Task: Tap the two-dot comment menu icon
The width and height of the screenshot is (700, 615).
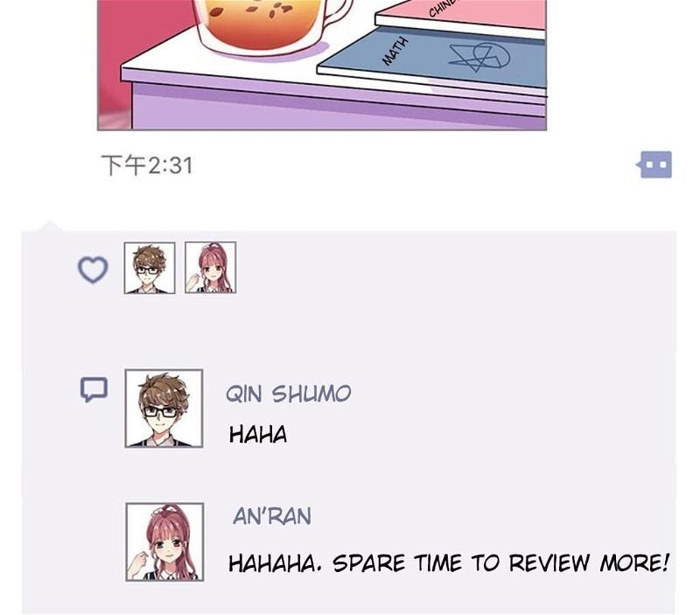Action: pos(654,164)
